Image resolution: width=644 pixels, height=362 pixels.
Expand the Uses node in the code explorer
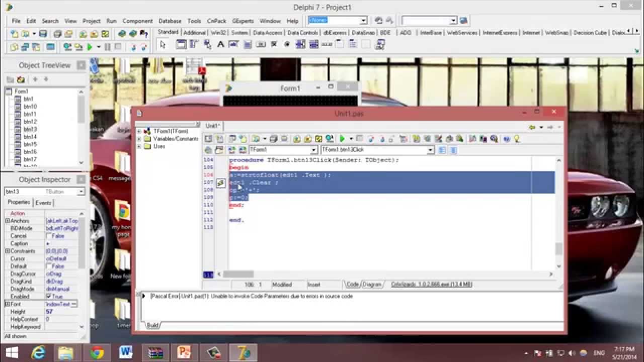[139, 146]
